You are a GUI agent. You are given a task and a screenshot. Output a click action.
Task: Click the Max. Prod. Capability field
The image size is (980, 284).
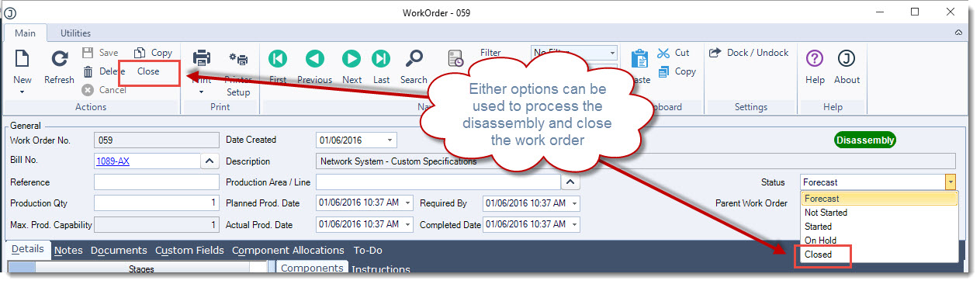tap(157, 224)
